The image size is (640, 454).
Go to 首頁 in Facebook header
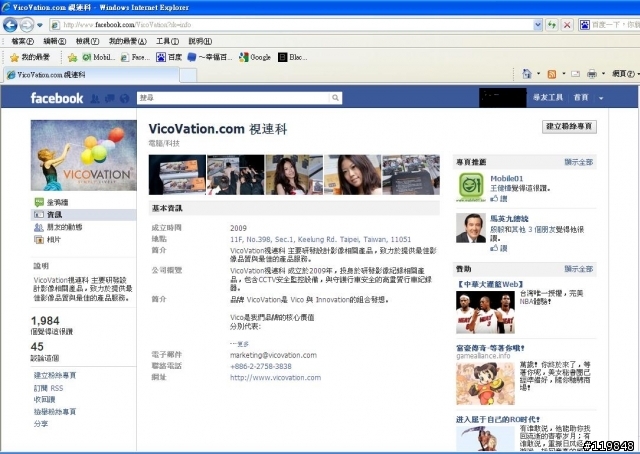[x=581, y=98]
